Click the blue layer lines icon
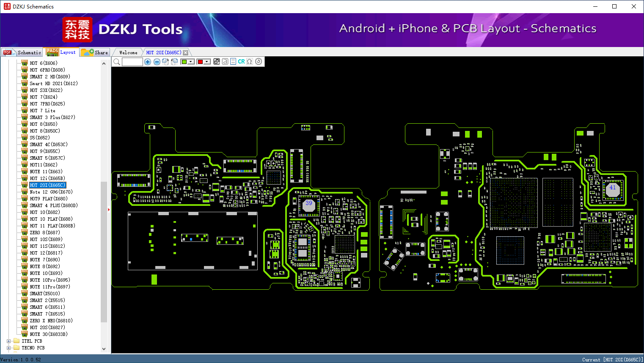Image resolution: width=644 pixels, height=363 pixels. (233, 62)
